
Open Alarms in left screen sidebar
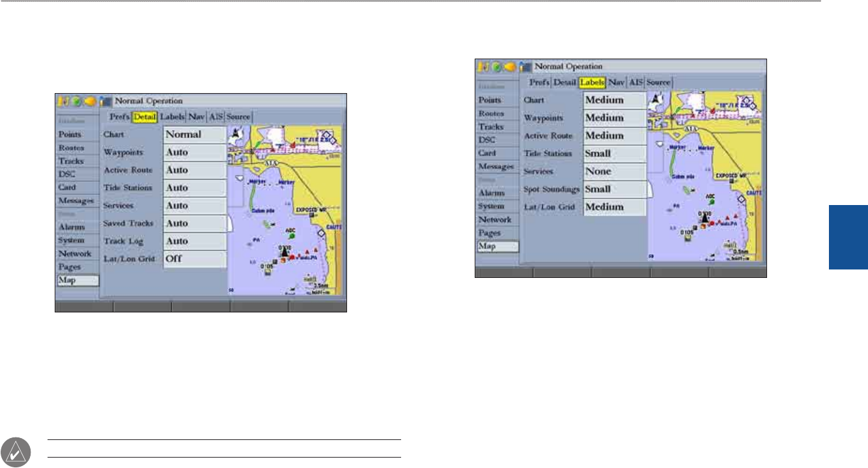pyautogui.click(x=77, y=227)
